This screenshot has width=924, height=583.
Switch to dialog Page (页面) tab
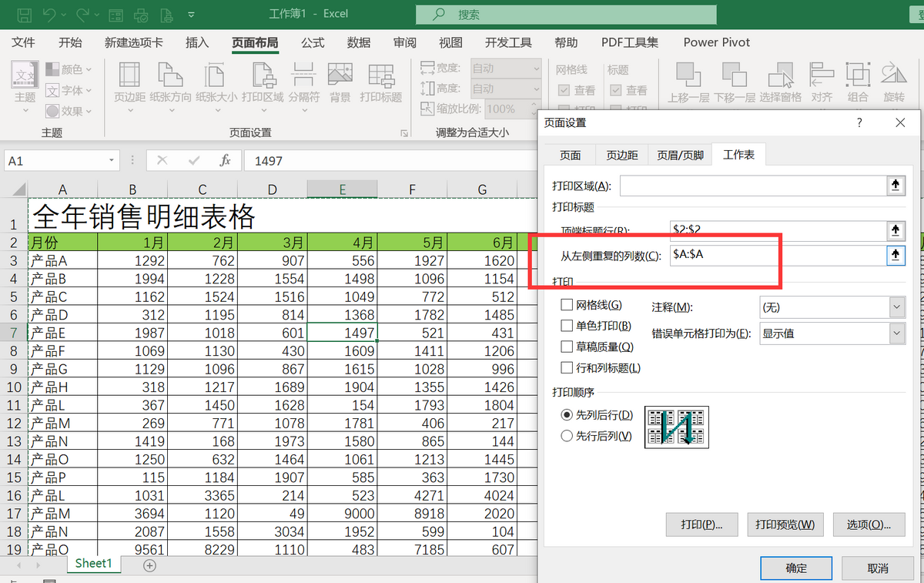coord(570,155)
